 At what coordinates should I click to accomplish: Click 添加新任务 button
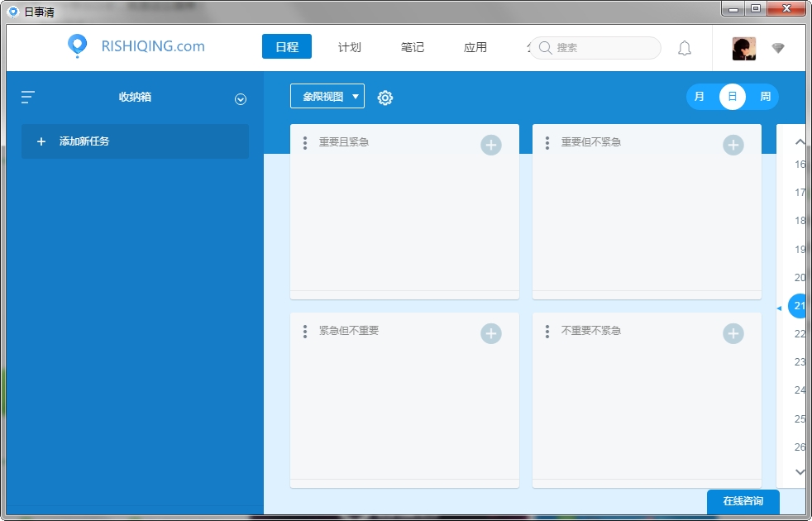[x=135, y=141]
